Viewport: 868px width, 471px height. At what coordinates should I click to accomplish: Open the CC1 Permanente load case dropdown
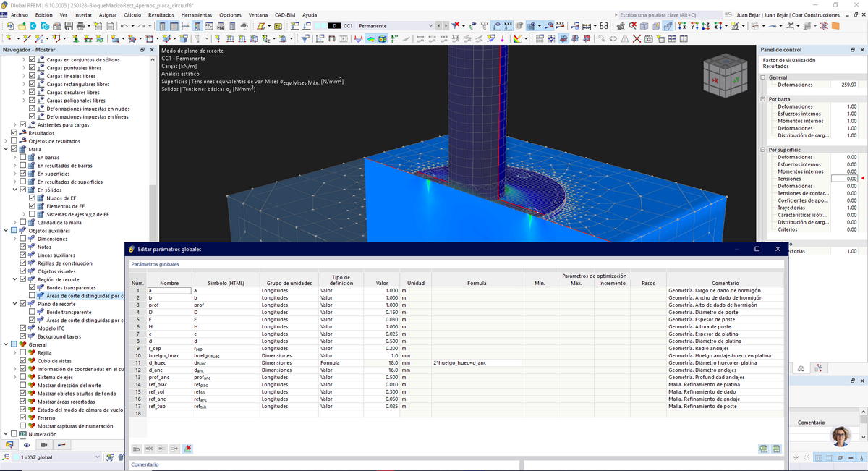pyautogui.click(x=430, y=26)
